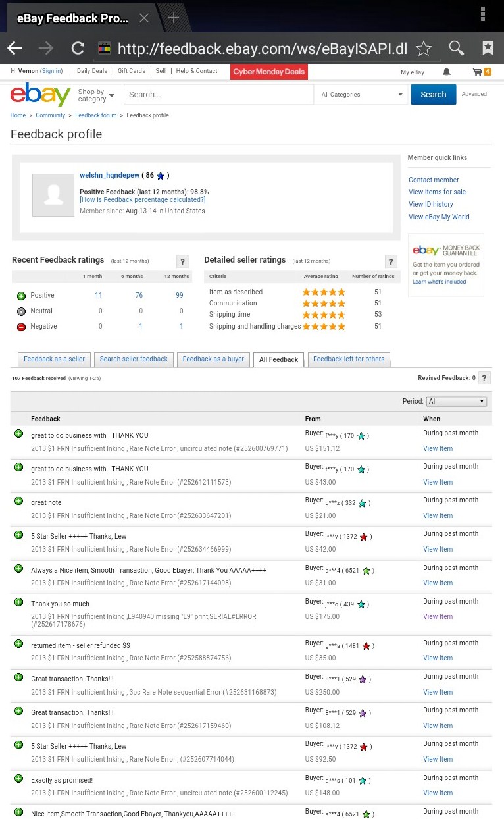
Task: Click star beside buyer g***z (332)
Action: point(361,503)
